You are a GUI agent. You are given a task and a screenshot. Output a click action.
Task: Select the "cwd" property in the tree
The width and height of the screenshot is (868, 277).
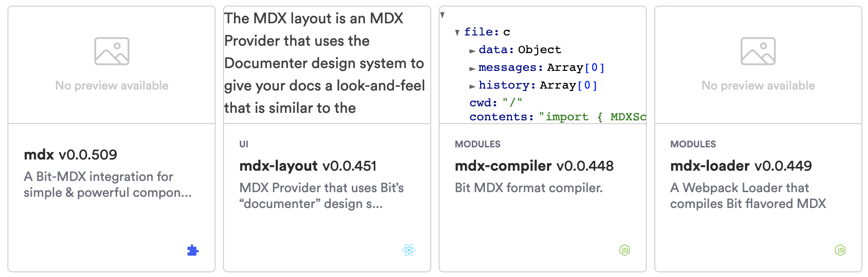tap(480, 103)
